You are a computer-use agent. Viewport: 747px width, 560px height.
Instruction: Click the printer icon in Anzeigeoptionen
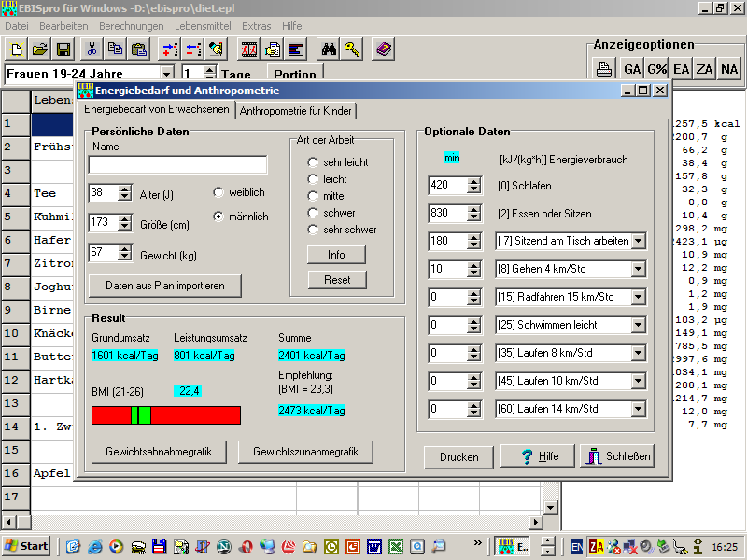[604, 69]
